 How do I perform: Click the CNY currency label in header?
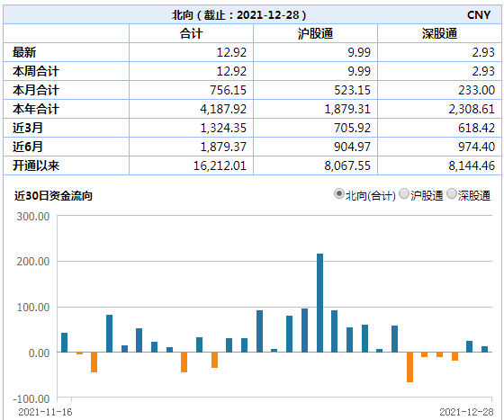pyautogui.click(x=479, y=14)
